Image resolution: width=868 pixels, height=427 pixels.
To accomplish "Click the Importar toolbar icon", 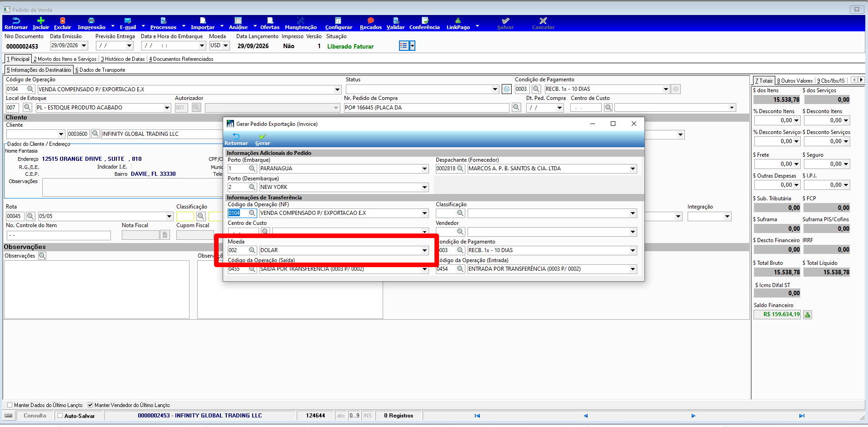I will [203, 23].
